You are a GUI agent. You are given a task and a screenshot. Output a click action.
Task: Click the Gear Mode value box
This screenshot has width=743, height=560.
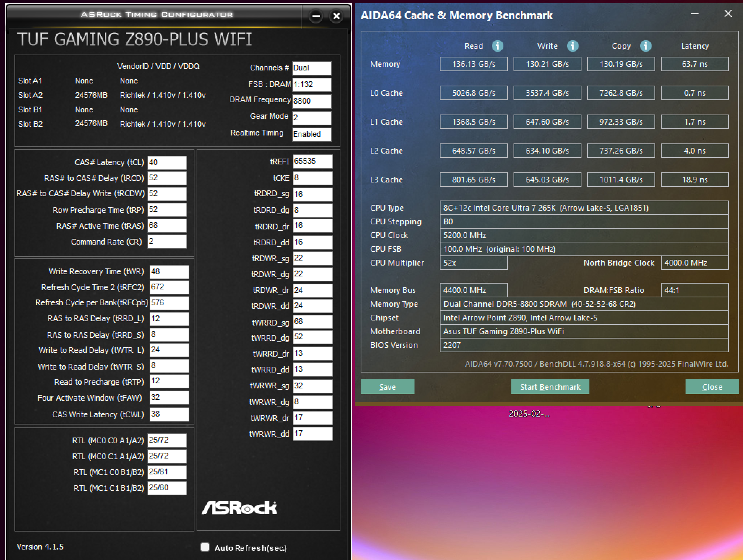pyautogui.click(x=311, y=117)
